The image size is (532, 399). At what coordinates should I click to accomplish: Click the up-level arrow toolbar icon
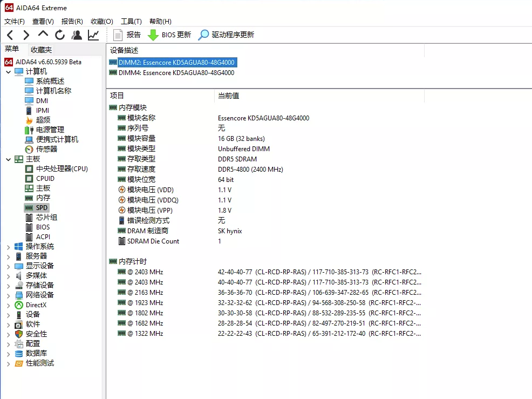point(43,34)
